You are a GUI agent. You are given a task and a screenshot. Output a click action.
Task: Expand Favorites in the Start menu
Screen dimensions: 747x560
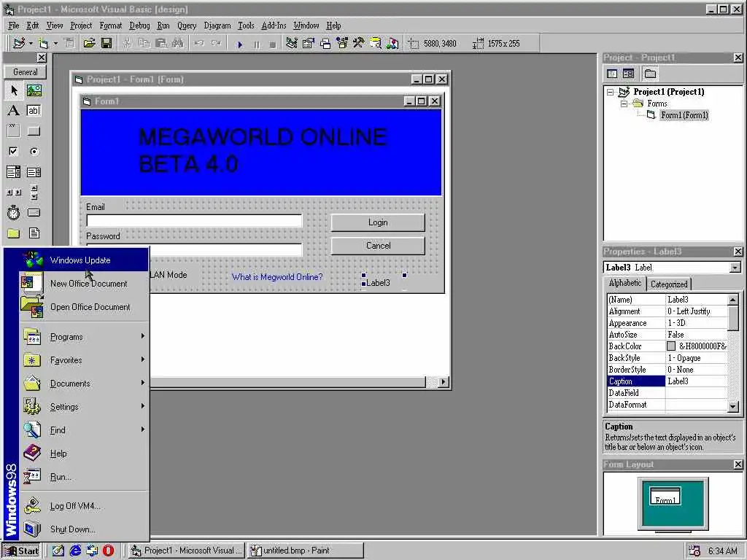[85, 360]
